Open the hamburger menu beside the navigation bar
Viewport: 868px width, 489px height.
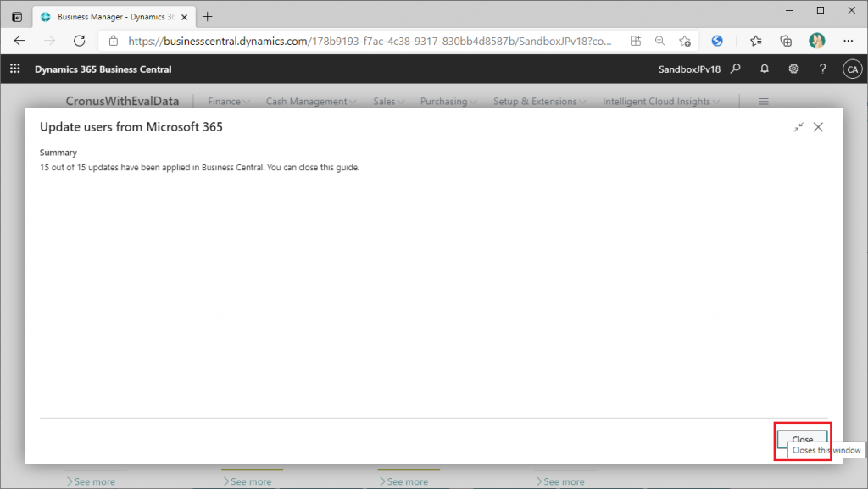click(x=764, y=102)
